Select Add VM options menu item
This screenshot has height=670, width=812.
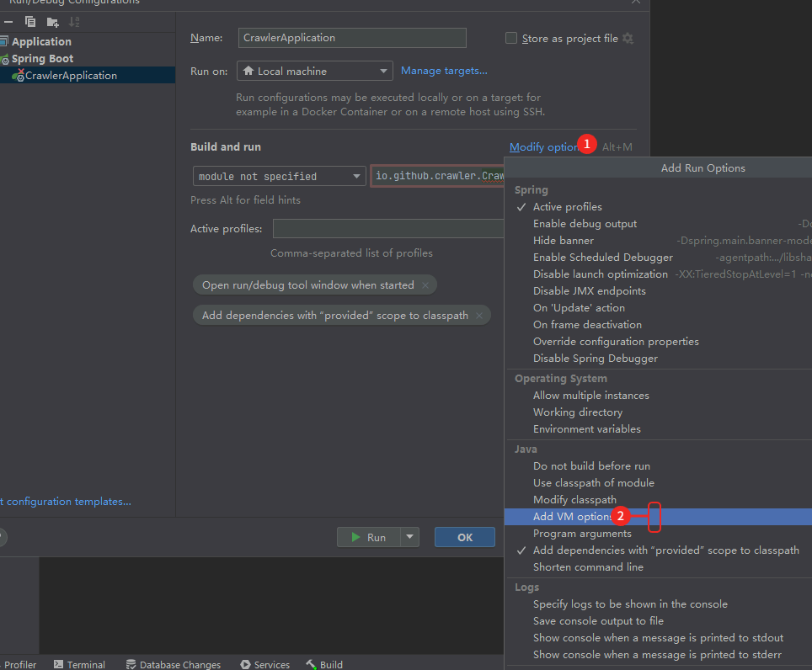[658, 517]
